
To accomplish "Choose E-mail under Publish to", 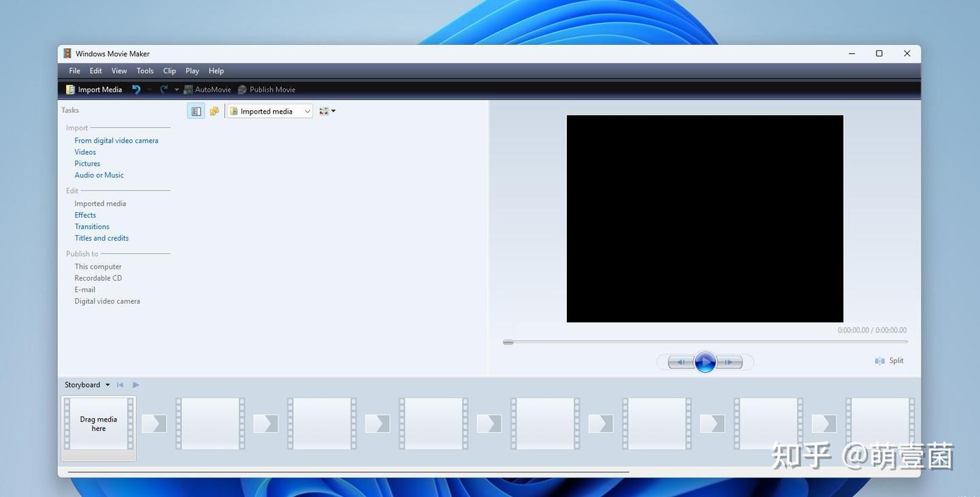I will (85, 290).
